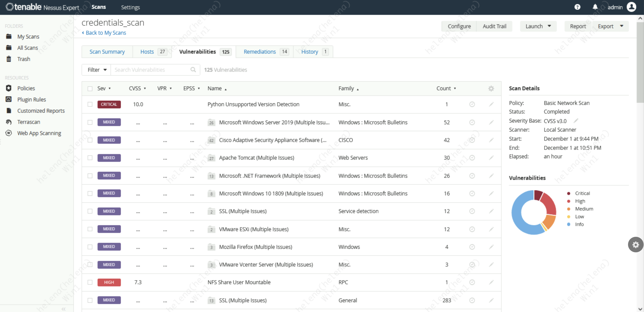The image size is (644, 312).
Task: Edit Severity Base with pencil icon
Action: coord(576,121)
